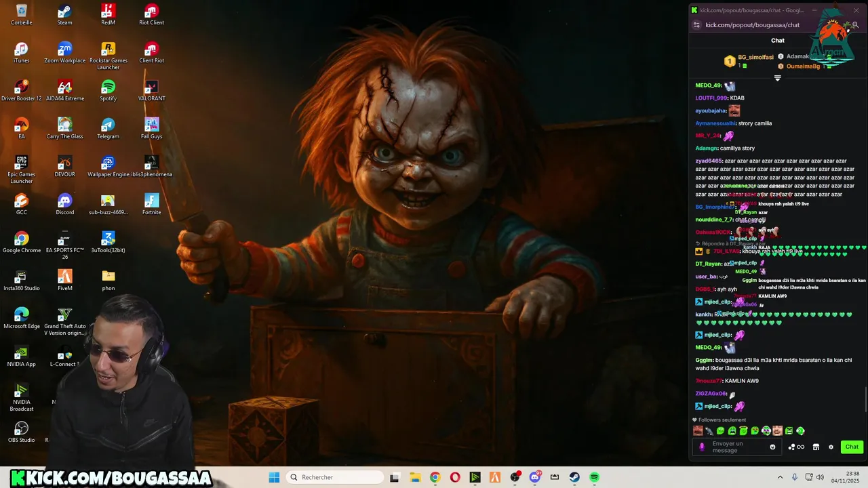Open the Epic Games Launcher shortcut

tap(22, 169)
